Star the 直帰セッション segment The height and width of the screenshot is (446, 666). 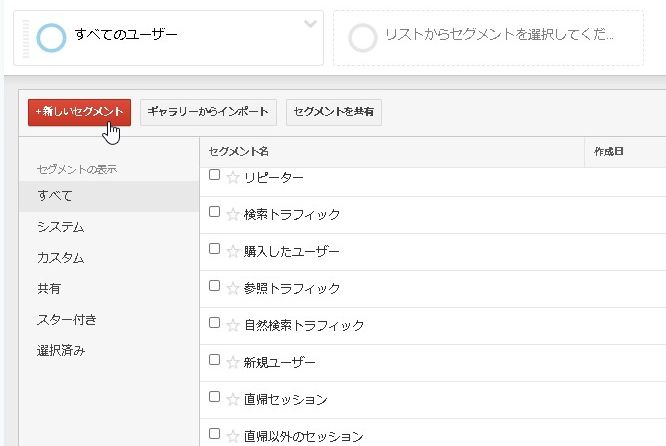[x=233, y=399]
